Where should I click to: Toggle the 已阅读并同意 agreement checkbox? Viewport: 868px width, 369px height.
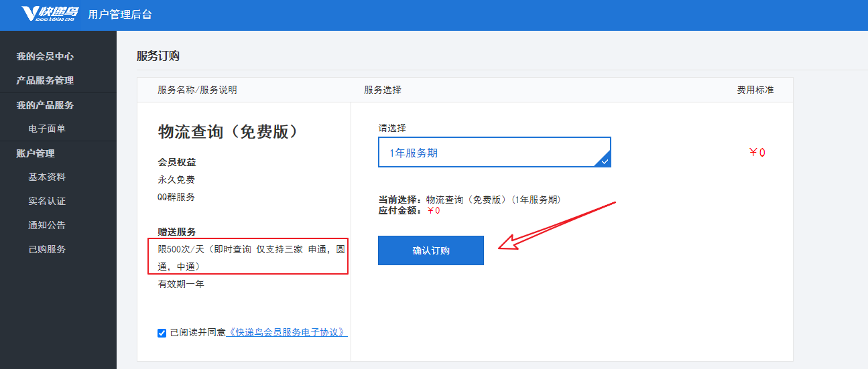[162, 333]
